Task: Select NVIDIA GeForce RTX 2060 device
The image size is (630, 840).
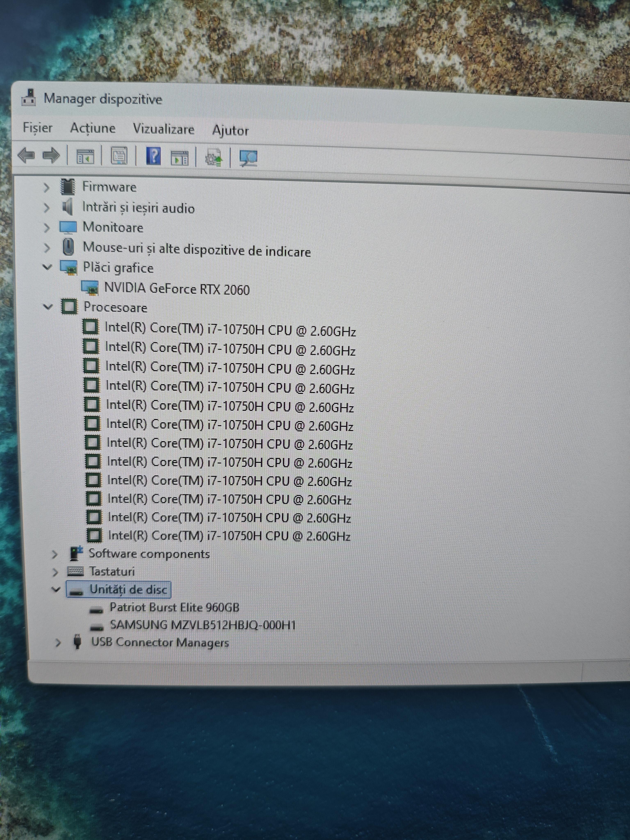Action: coord(177,289)
